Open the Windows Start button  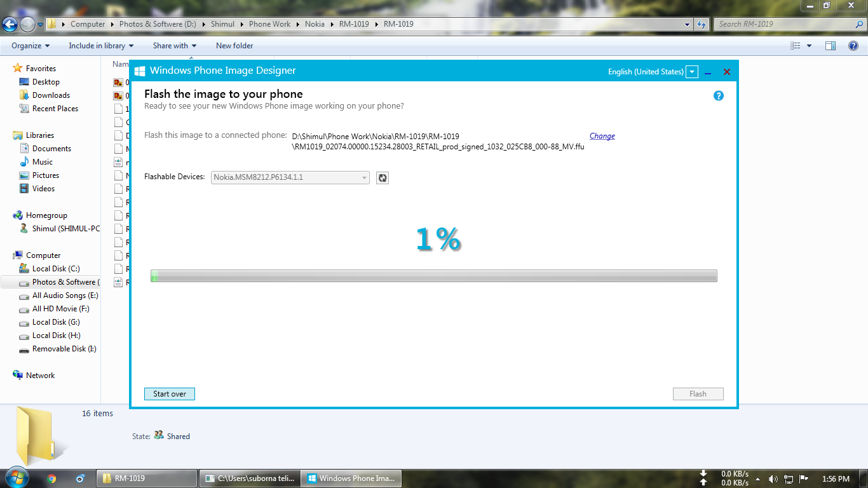[x=16, y=478]
